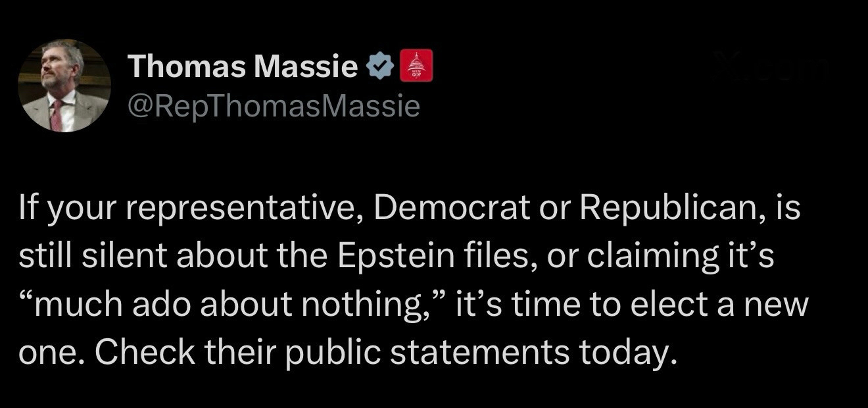Click the display name Thomas Massie
Viewport: 868px width, 408px height.
point(243,66)
